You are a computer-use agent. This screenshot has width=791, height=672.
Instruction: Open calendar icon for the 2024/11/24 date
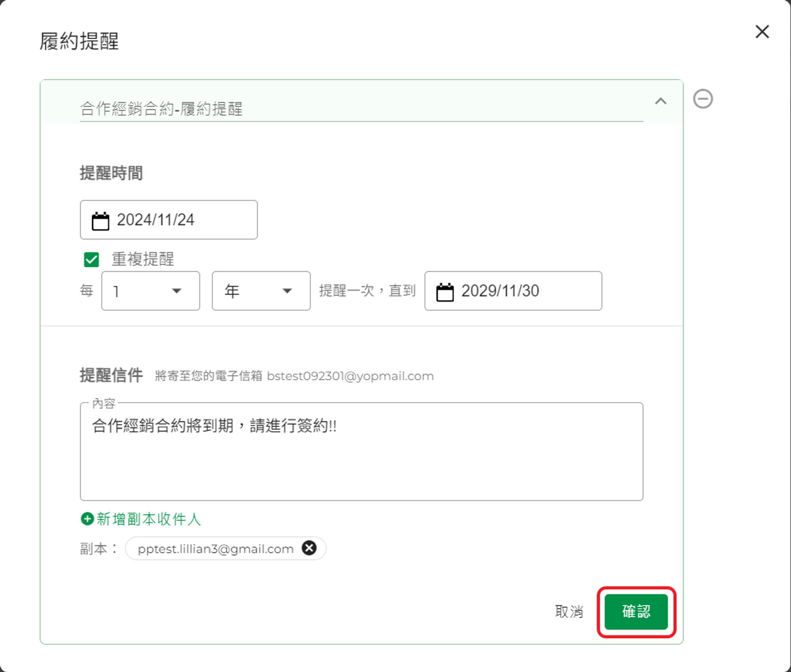pos(100,221)
